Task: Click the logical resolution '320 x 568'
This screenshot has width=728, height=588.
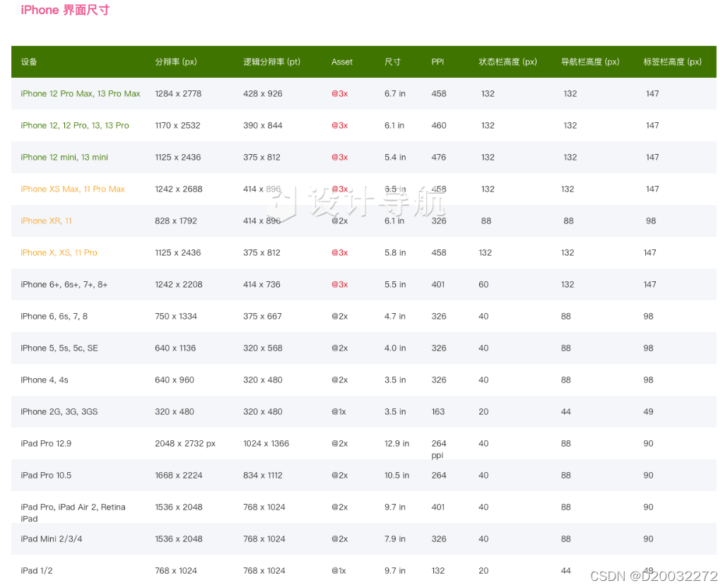Action: pos(263,348)
